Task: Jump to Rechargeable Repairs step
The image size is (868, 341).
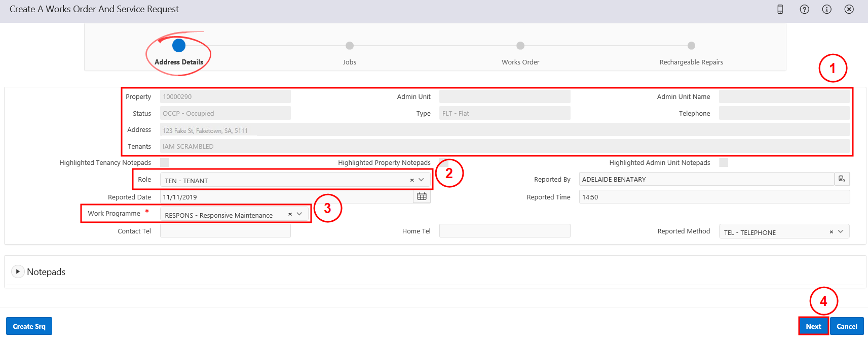Action: pos(691,46)
